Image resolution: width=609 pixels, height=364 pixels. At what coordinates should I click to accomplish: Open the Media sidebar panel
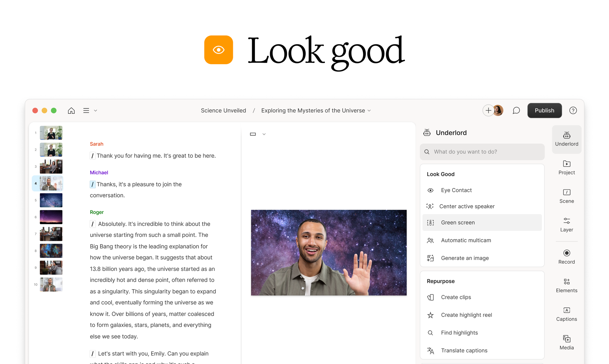click(566, 342)
